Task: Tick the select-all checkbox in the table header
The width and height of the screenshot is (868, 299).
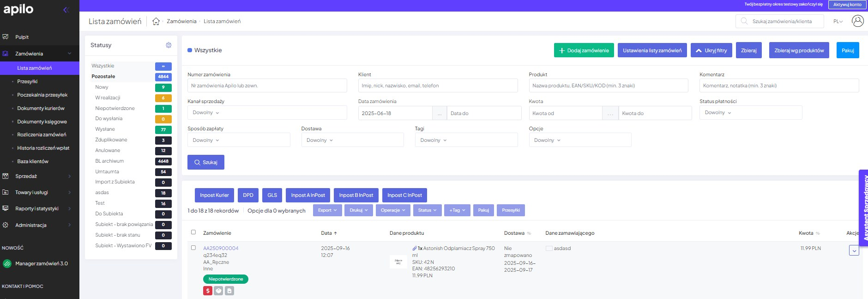Action: click(193, 232)
